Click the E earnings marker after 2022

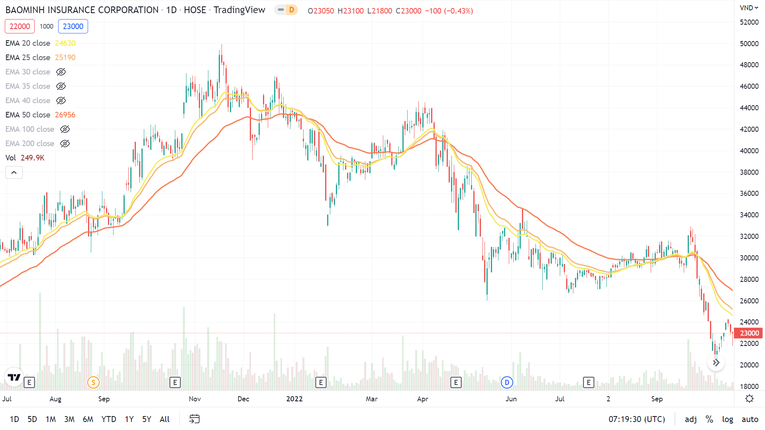[x=321, y=382]
